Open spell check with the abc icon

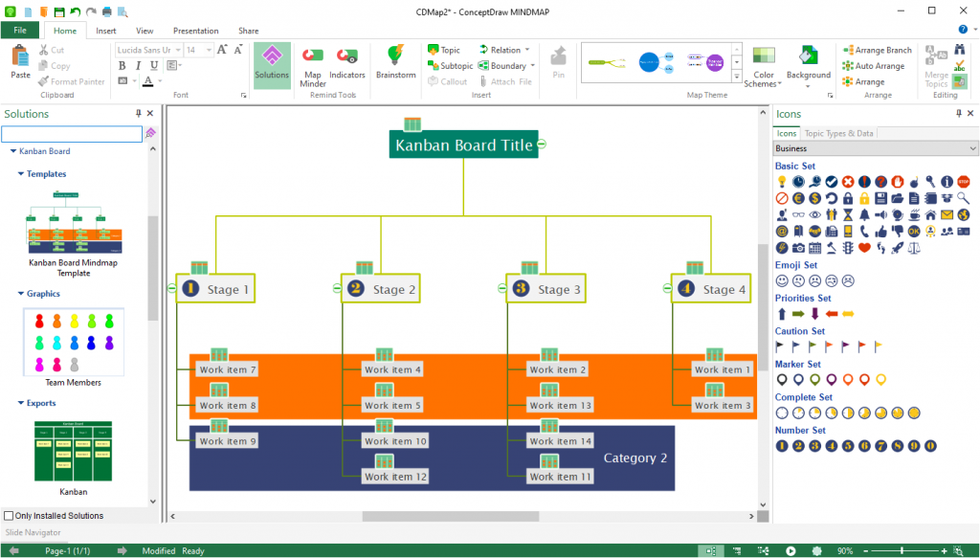tap(962, 65)
